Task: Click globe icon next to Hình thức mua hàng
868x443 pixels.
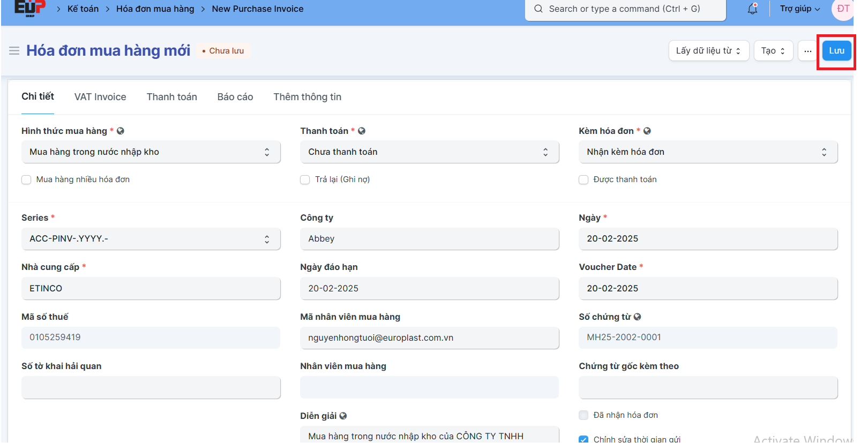Action: (x=121, y=131)
